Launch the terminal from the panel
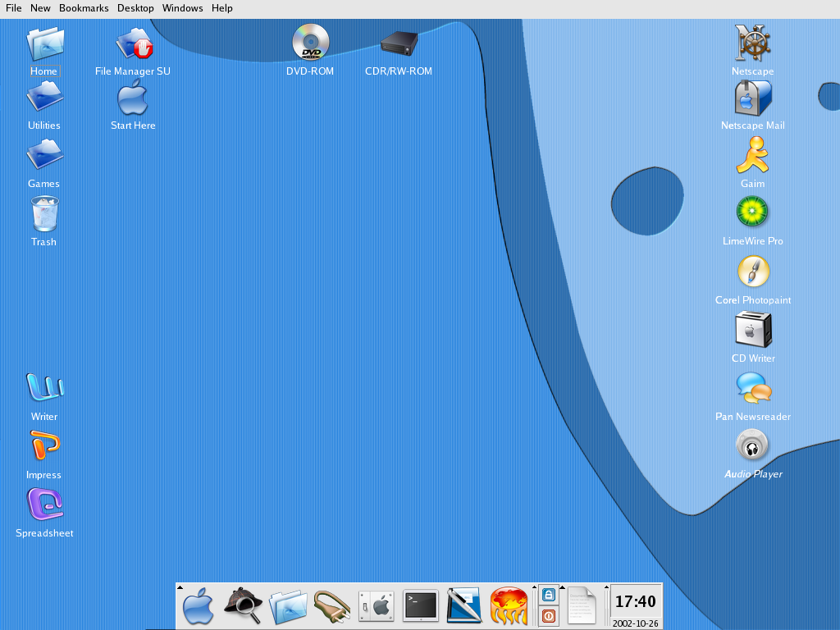 click(x=421, y=606)
